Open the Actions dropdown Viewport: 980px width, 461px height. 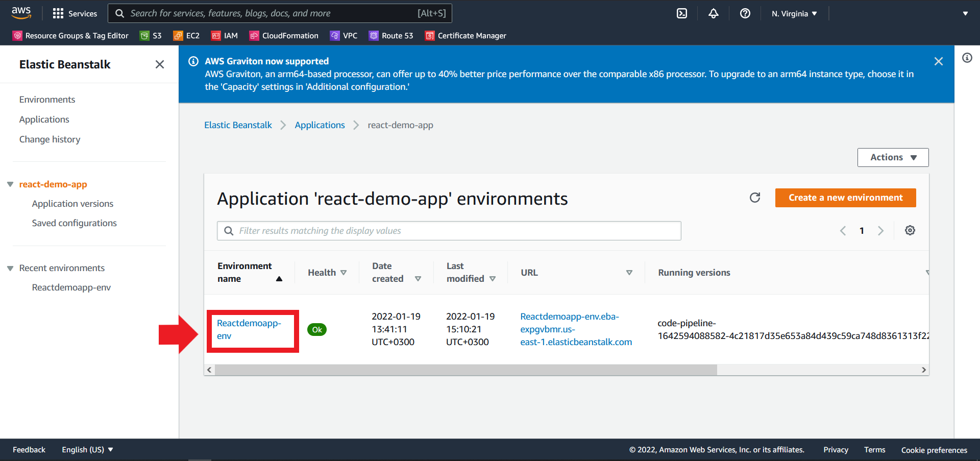click(x=892, y=157)
